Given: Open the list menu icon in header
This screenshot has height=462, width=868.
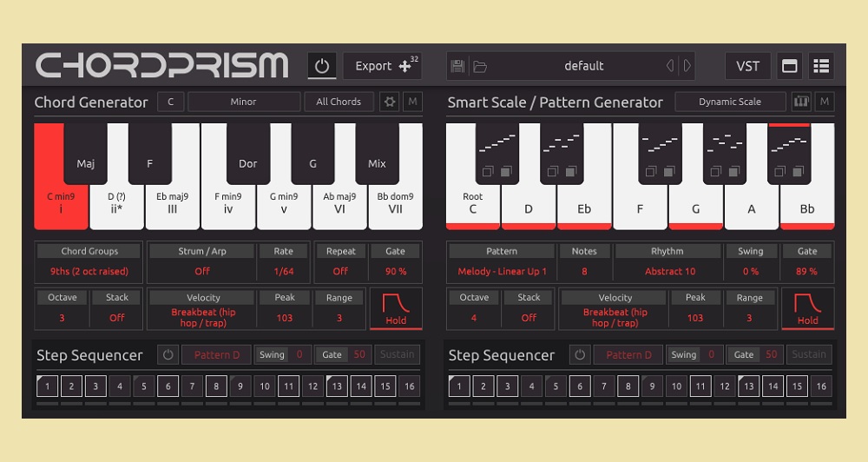Looking at the screenshot, I should tap(821, 66).
